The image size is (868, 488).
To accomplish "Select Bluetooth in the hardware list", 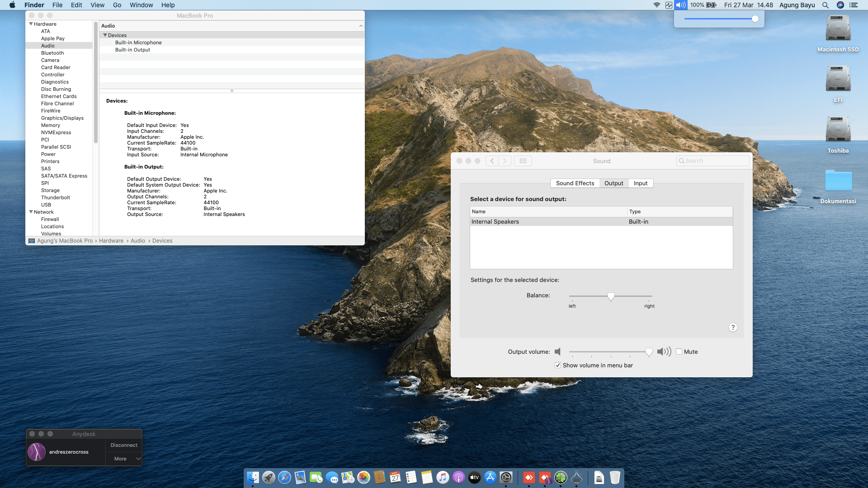I will click(x=52, y=53).
